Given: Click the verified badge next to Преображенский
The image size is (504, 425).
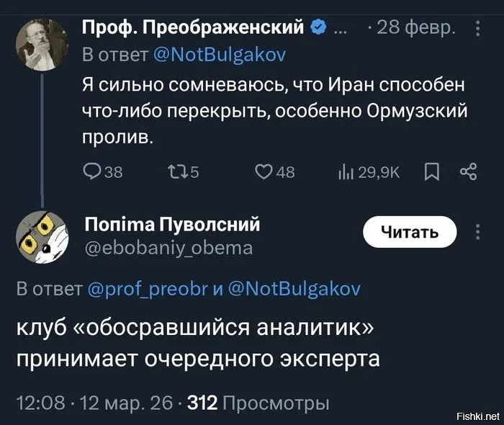Looking at the screenshot, I should (x=318, y=28).
